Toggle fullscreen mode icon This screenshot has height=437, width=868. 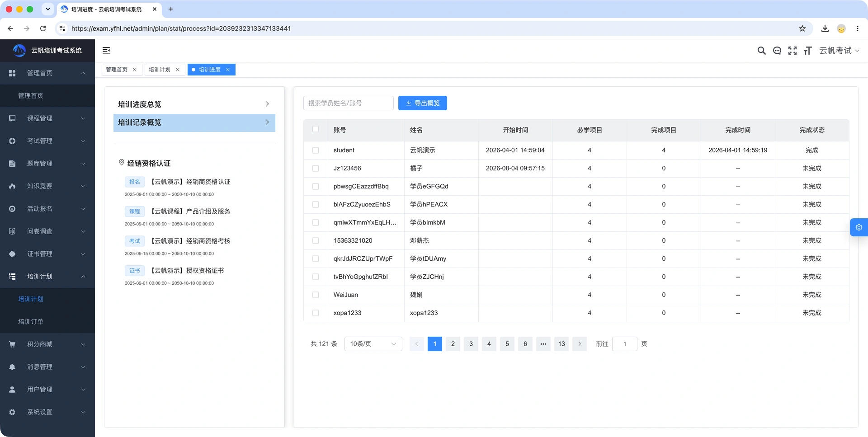[x=793, y=51]
